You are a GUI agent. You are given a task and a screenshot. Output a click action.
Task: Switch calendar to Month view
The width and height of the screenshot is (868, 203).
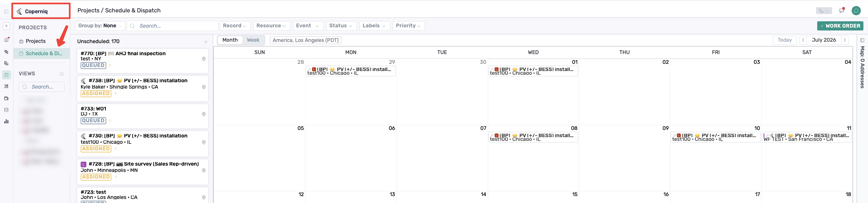230,40
